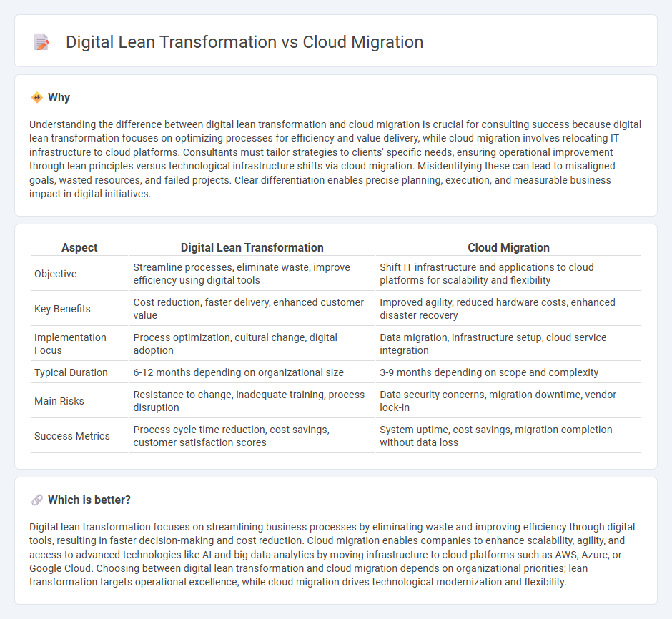Click the Cloud Migration column header
672x619 pixels.
508,247
